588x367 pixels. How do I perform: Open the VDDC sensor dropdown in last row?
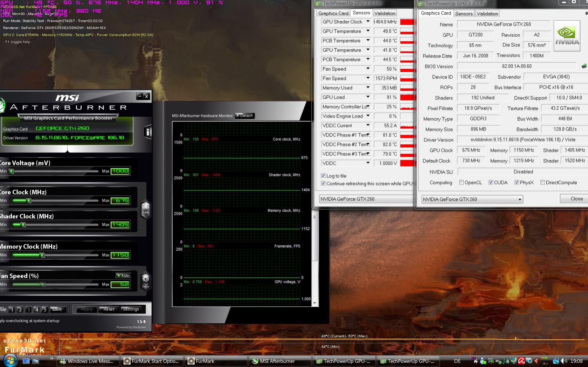pyautogui.click(x=368, y=163)
